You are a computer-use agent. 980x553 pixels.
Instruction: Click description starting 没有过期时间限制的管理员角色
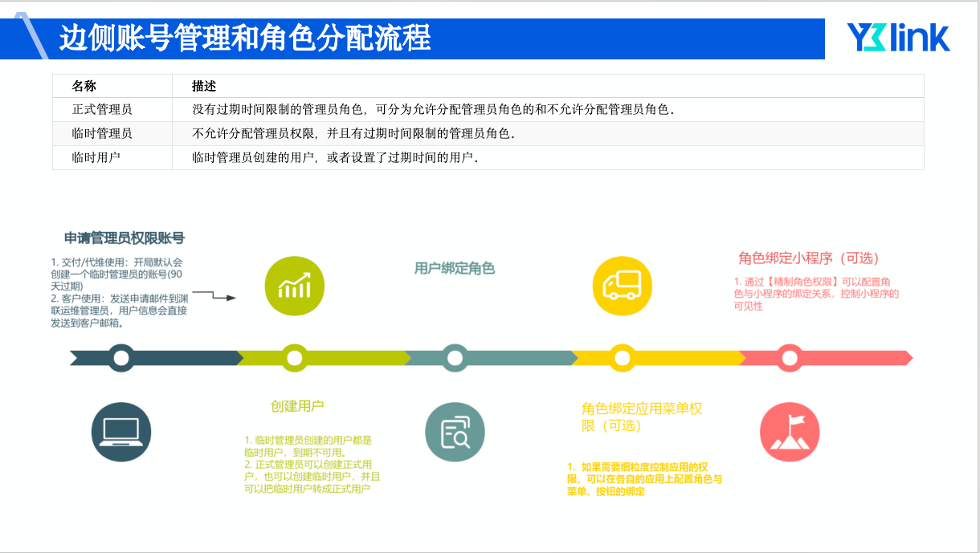click(434, 109)
